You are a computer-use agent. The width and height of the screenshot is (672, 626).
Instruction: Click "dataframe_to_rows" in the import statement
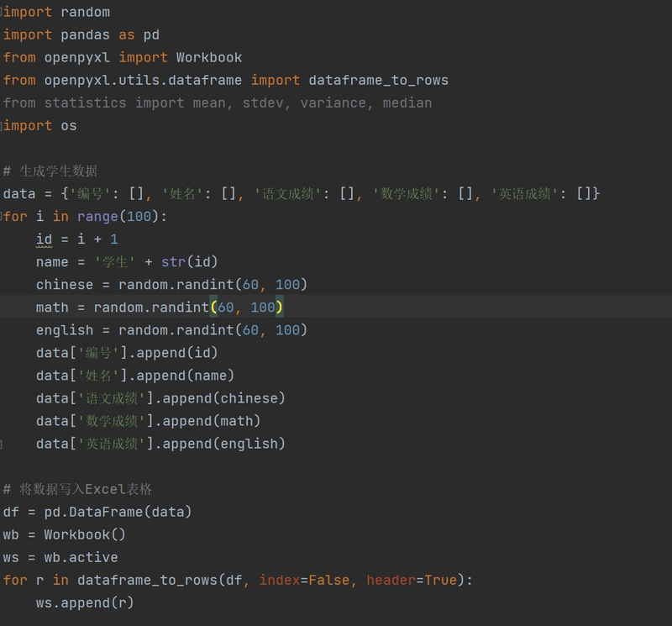(x=379, y=80)
